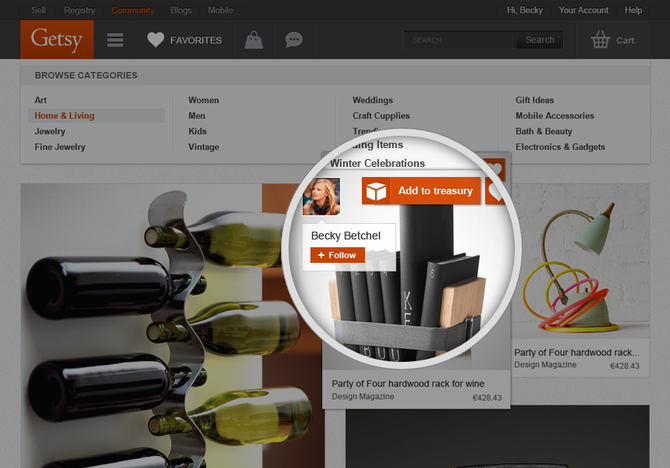Select the Art category
The image size is (670, 468).
click(41, 100)
